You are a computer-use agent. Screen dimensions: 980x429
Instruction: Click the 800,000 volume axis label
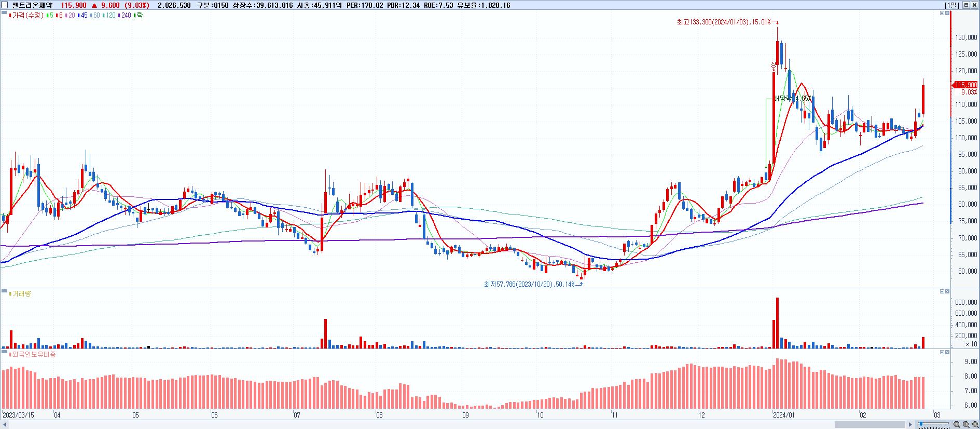point(966,302)
